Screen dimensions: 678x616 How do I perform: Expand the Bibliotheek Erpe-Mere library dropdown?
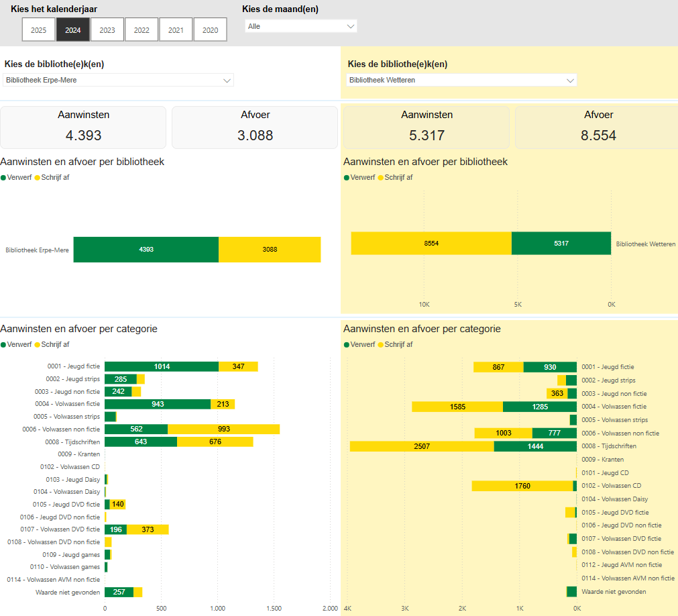[x=118, y=81]
